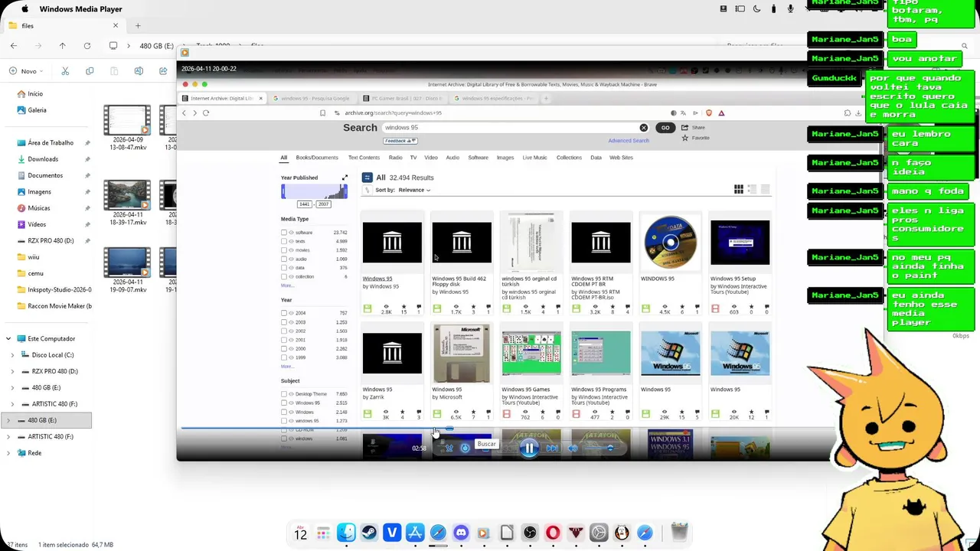
Task: Check the 2003 year filter
Action: coord(284,322)
